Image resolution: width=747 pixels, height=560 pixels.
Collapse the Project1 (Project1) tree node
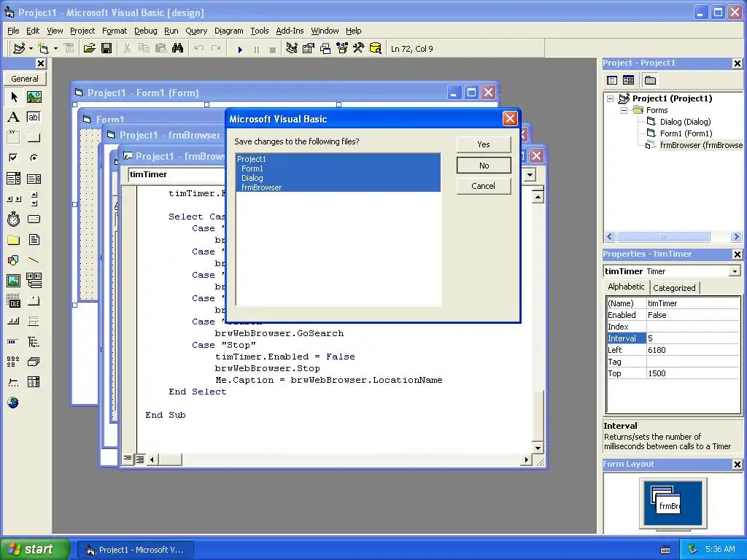[x=611, y=98]
